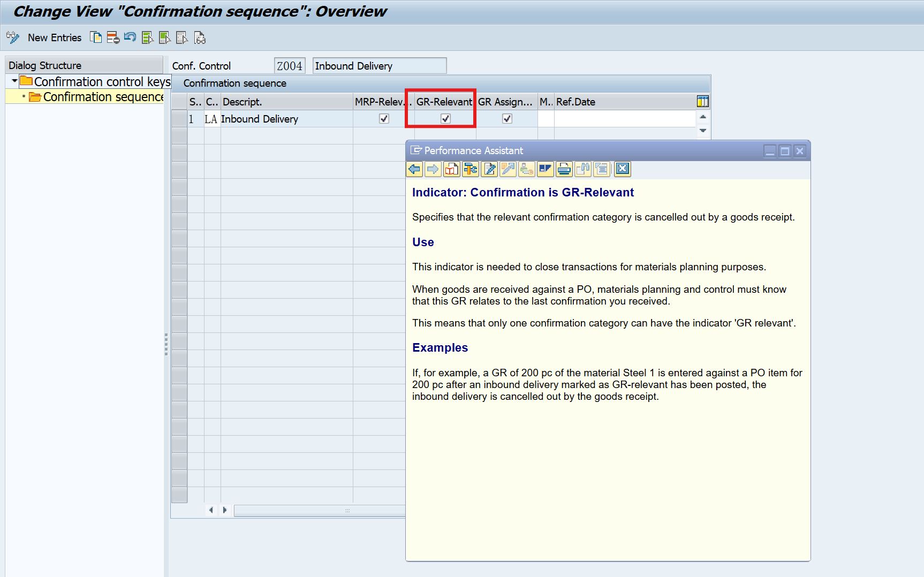The height and width of the screenshot is (577, 924).
Task: Close Performance Assistant via title bar X
Action: (800, 151)
